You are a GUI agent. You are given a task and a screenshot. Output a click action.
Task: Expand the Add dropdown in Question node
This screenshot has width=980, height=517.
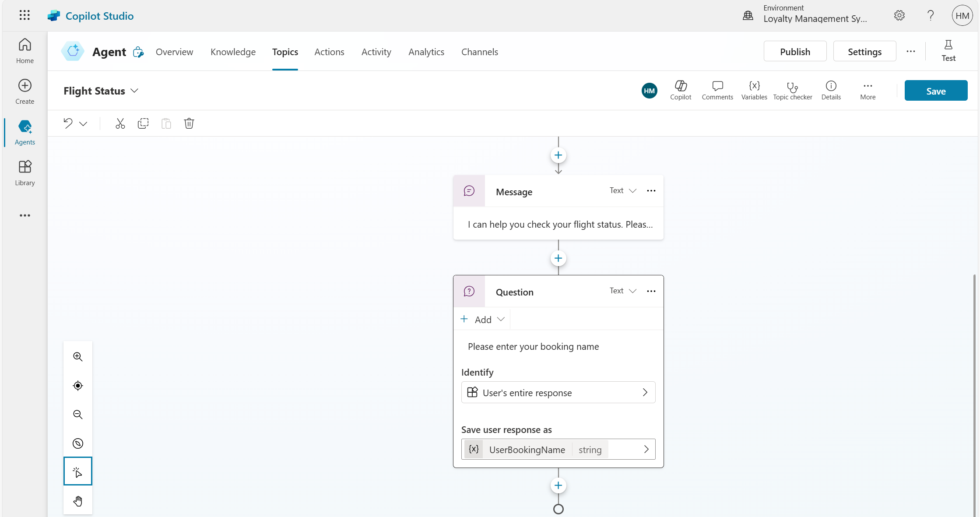point(483,320)
